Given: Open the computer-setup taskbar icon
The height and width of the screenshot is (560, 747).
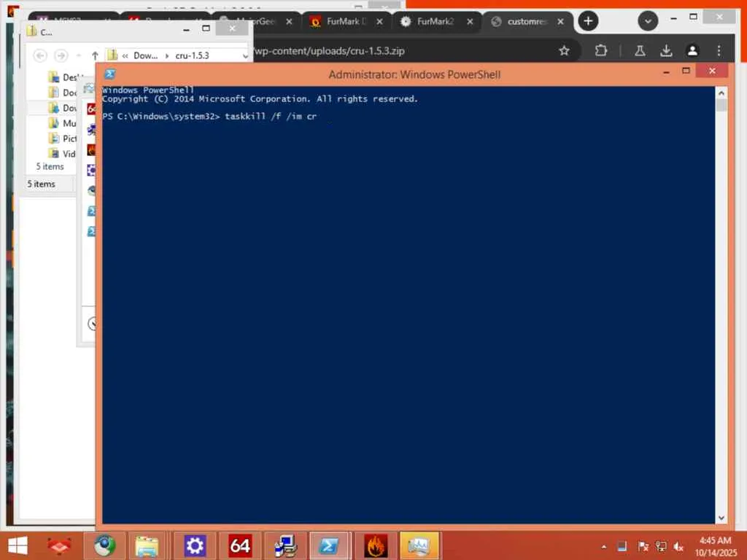Looking at the screenshot, I should [285, 545].
